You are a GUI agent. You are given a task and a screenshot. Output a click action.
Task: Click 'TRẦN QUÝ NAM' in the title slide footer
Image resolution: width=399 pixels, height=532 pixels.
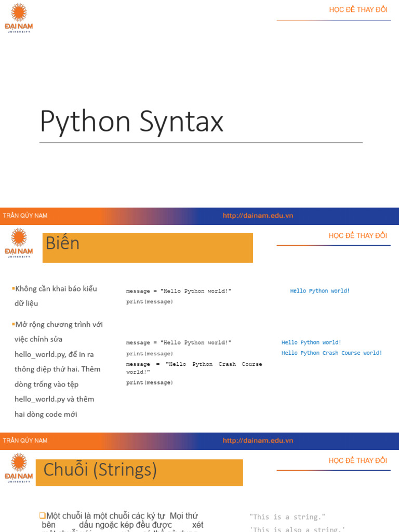[25, 216]
